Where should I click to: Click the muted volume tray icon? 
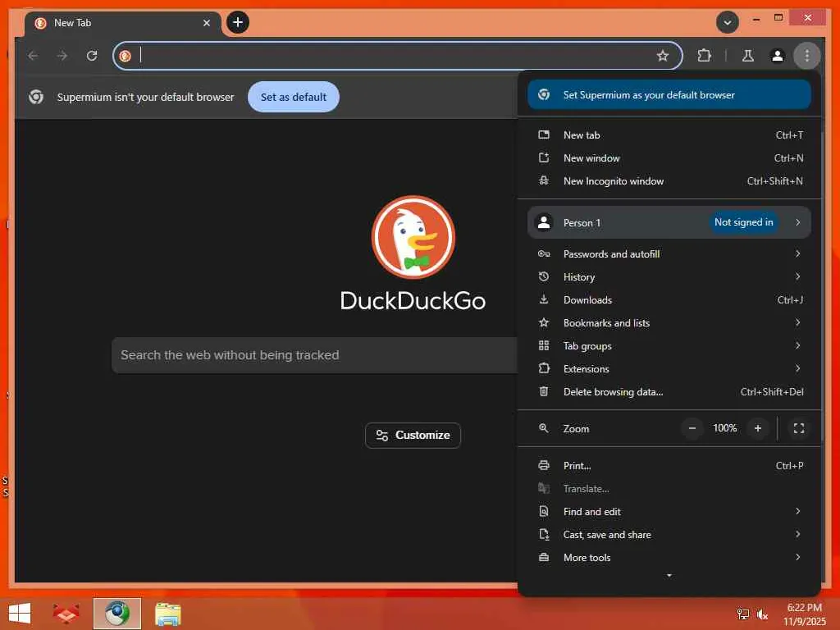coord(762,614)
